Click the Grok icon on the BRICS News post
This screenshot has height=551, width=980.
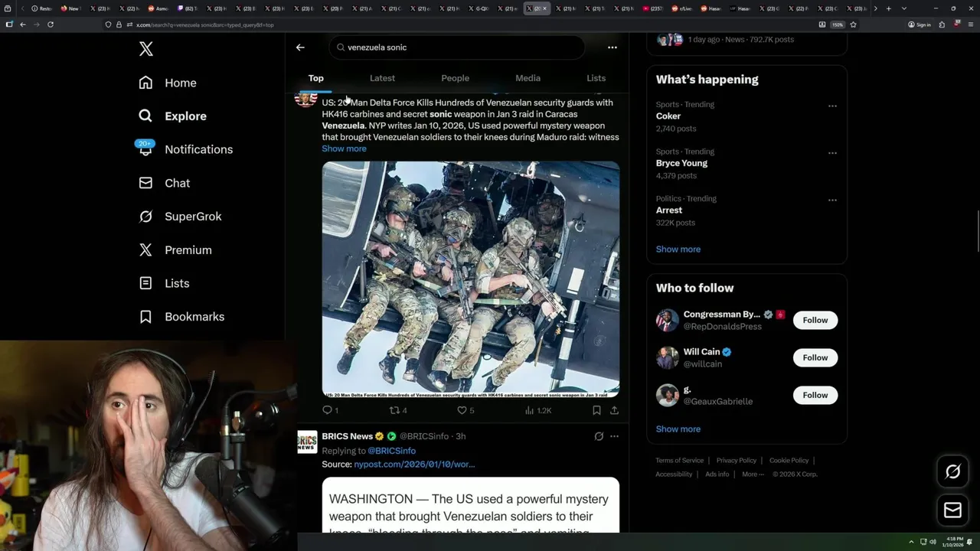(599, 436)
